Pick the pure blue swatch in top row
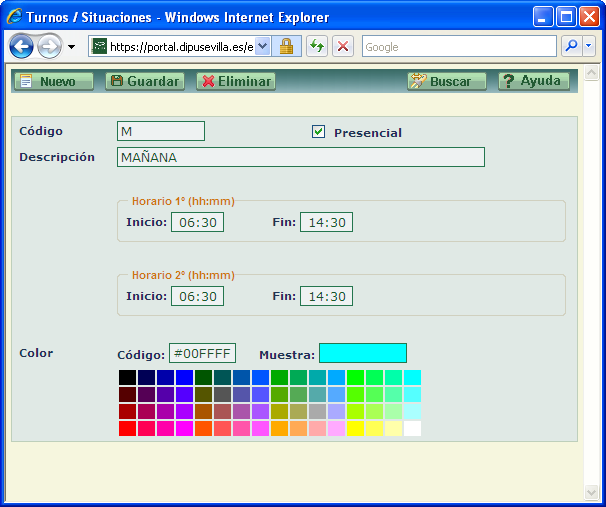606x507 pixels. click(184, 378)
